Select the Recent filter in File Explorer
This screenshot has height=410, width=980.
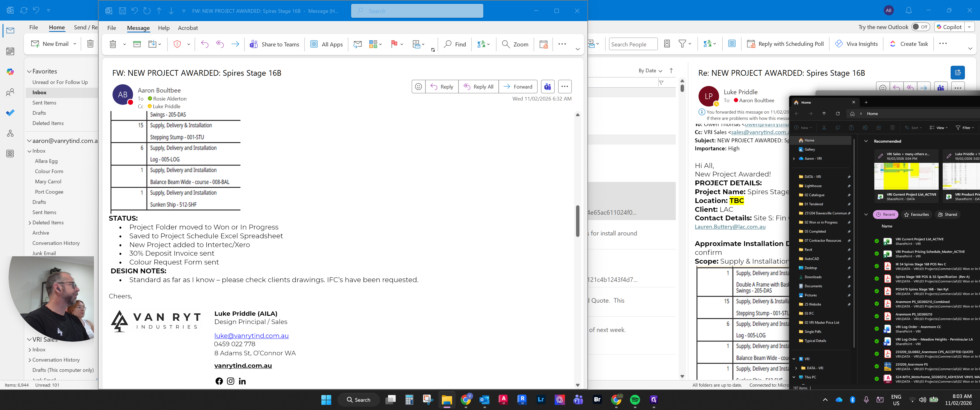click(885, 214)
